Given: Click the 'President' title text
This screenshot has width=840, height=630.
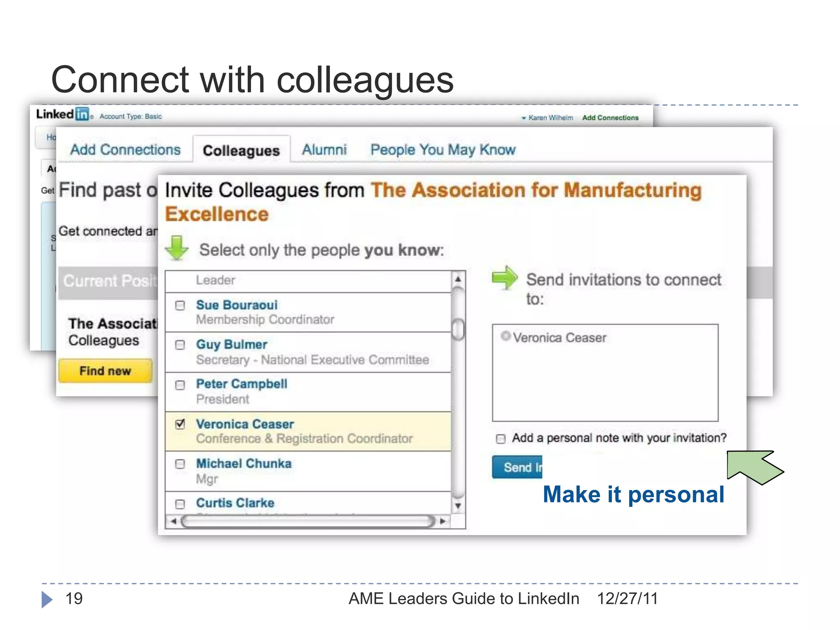Looking at the screenshot, I should click(x=222, y=399).
